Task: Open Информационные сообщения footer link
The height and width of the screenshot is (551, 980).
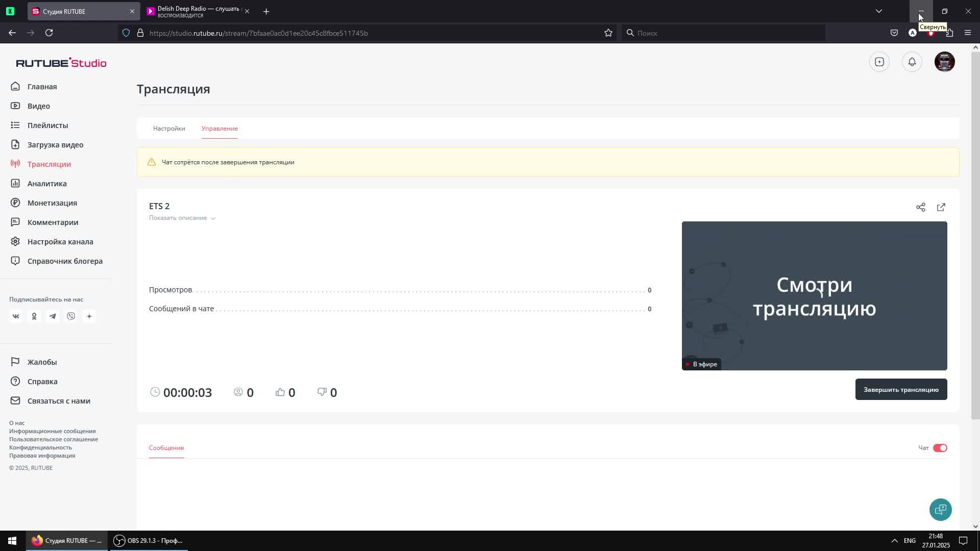Action: coord(53,431)
